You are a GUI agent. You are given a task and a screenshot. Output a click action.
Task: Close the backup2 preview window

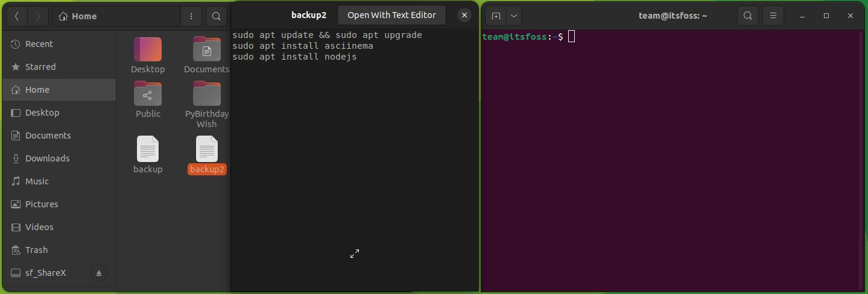point(464,15)
